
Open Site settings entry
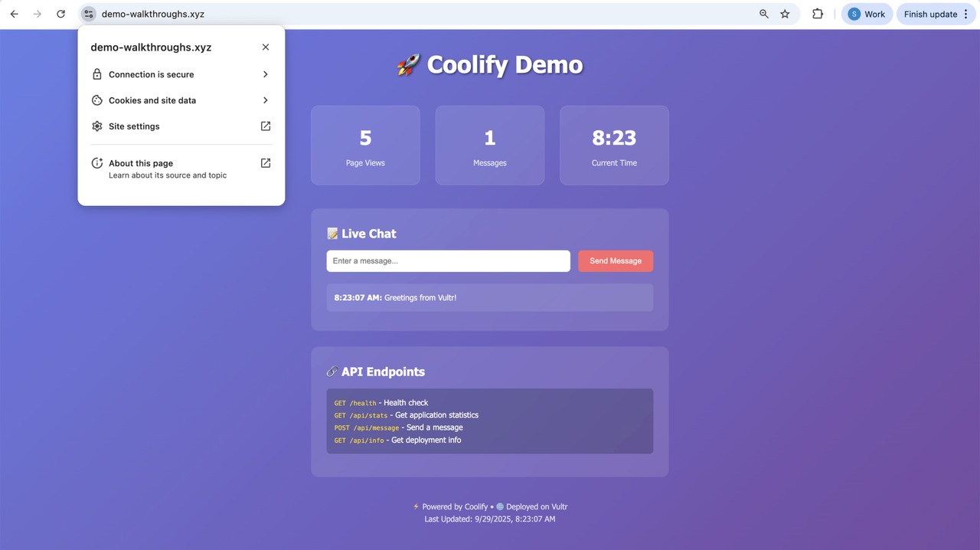click(181, 126)
